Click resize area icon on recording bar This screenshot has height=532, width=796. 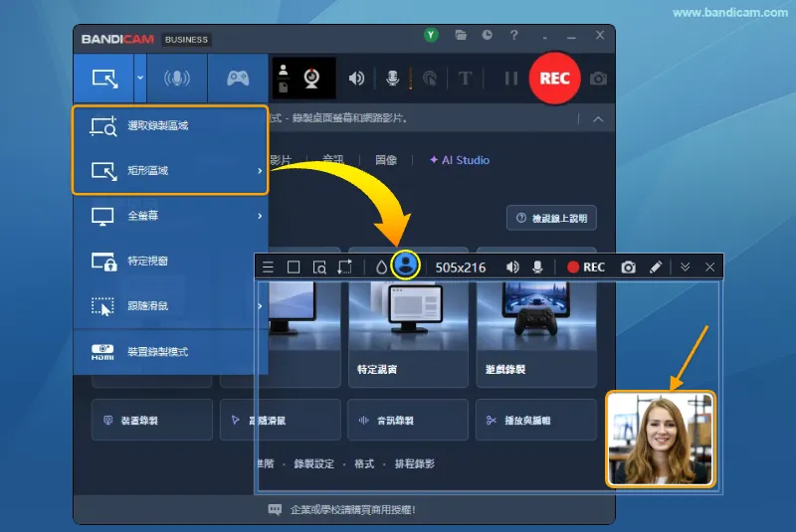coord(344,267)
